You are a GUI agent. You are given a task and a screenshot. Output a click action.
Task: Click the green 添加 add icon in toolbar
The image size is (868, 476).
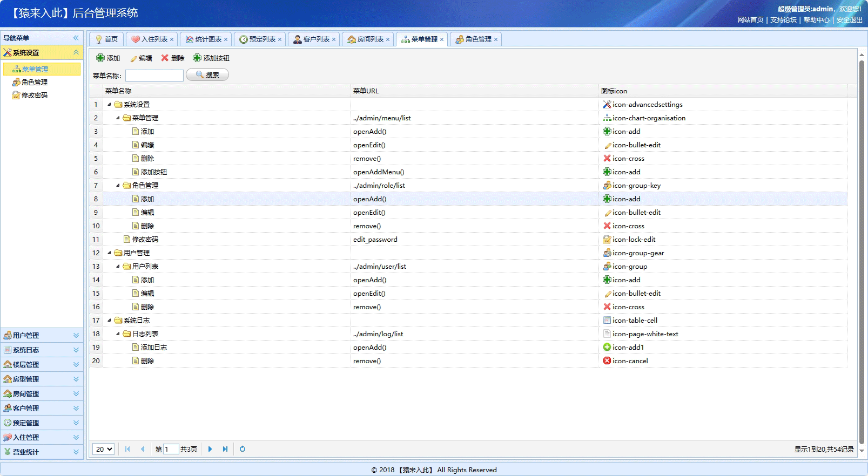coord(100,58)
